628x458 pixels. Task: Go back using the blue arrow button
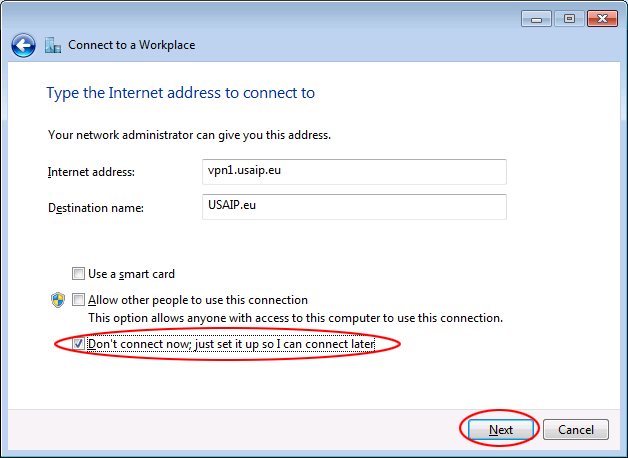click(x=23, y=45)
